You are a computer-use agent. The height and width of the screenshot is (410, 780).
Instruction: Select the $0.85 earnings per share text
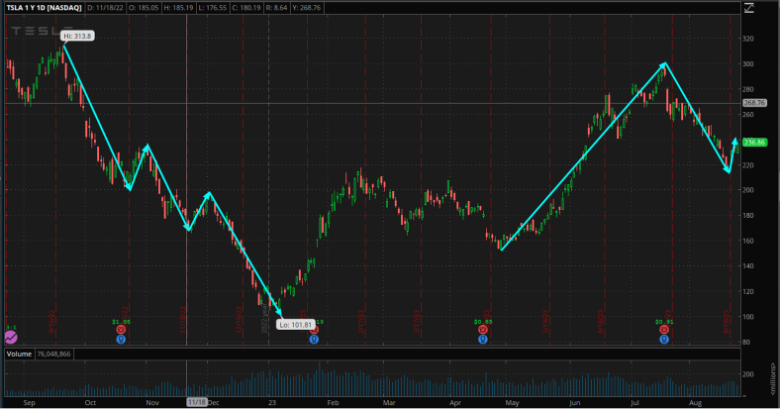pos(483,322)
